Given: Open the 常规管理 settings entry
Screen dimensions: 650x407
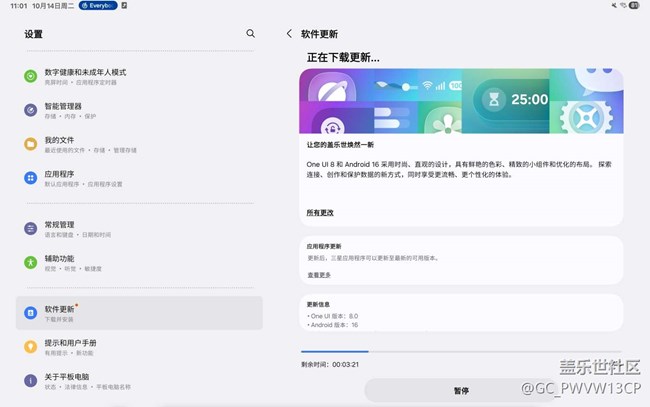Looking at the screenshot, I should 139,228.
